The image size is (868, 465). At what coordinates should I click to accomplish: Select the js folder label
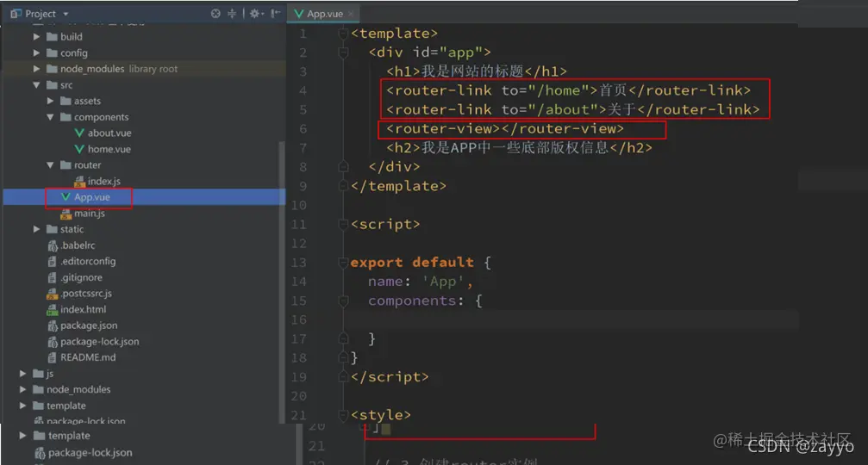(50, 373)
